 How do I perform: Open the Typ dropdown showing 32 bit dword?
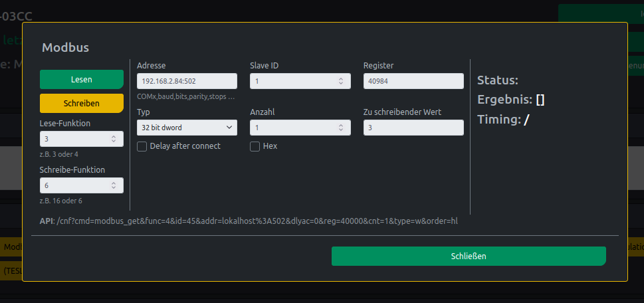186,127
